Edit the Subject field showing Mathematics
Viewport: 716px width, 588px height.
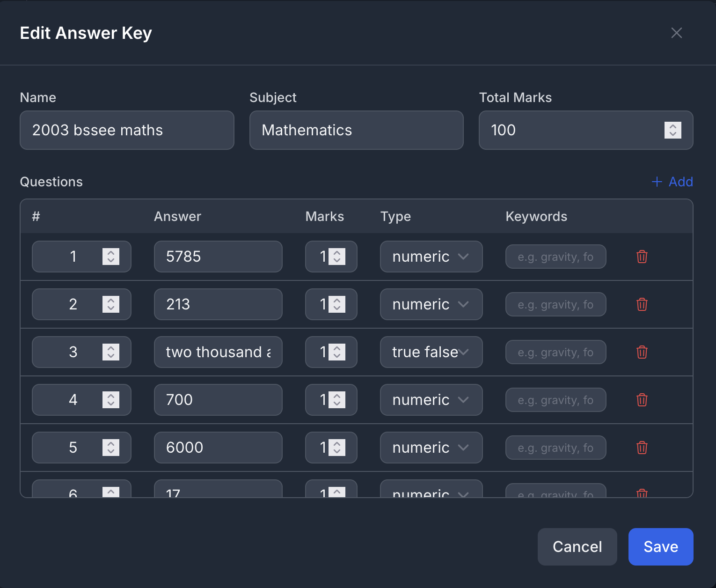coord(356,130)
